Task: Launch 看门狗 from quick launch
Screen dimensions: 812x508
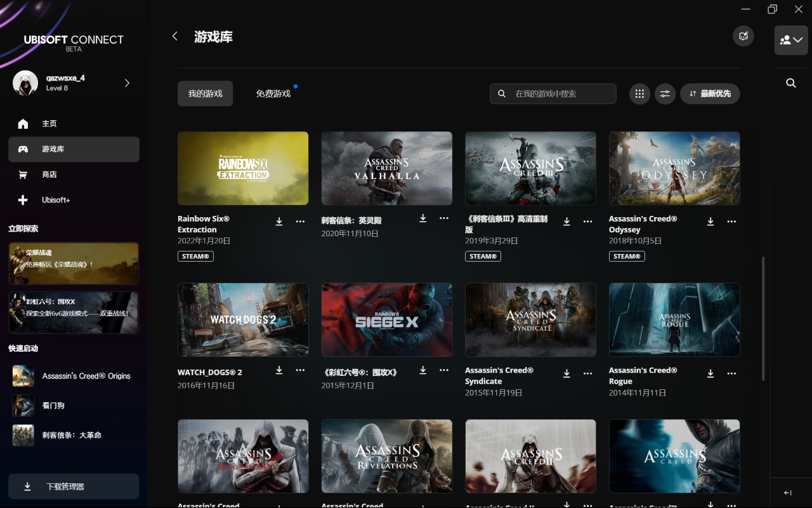Action: (74, 405)
